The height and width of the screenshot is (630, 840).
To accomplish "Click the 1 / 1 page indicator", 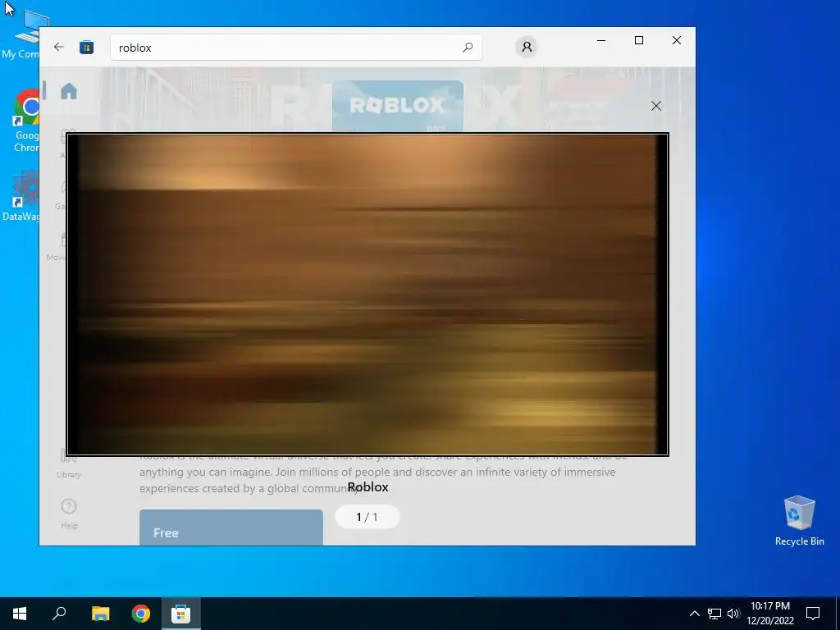I will (367, 517).
